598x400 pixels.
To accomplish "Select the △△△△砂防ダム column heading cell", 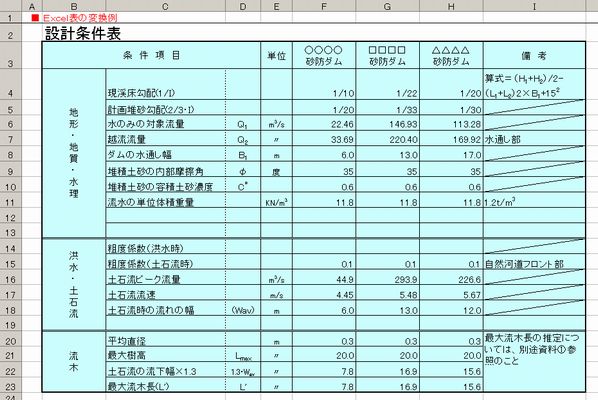I will [451, 55].
